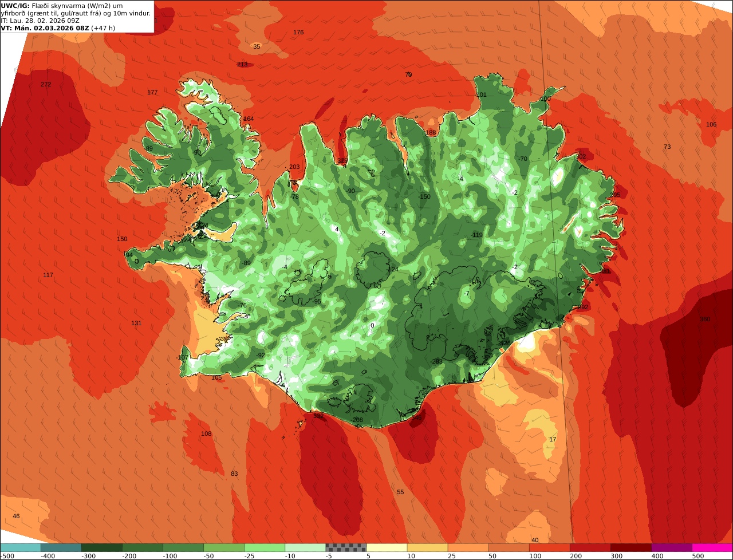Click the -25 to -10 light green swatch
The width and height of the screenshot is (733, 560).
point(265,547)
